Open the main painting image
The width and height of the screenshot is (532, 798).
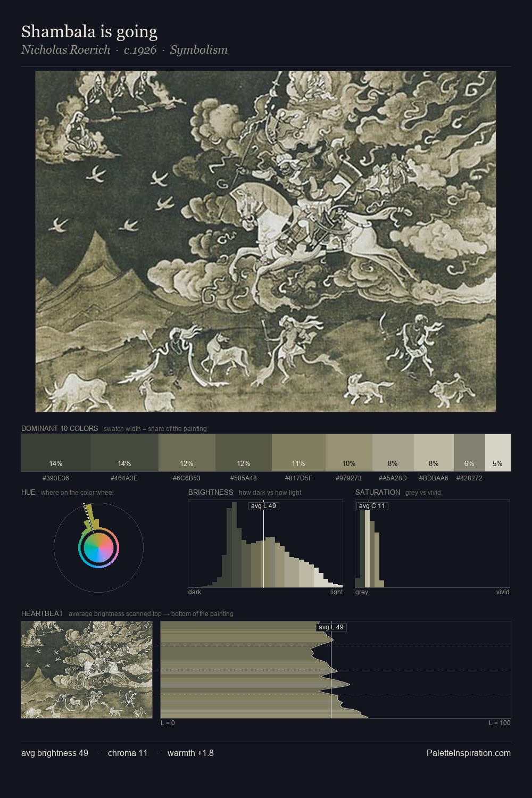coord(265,242)
